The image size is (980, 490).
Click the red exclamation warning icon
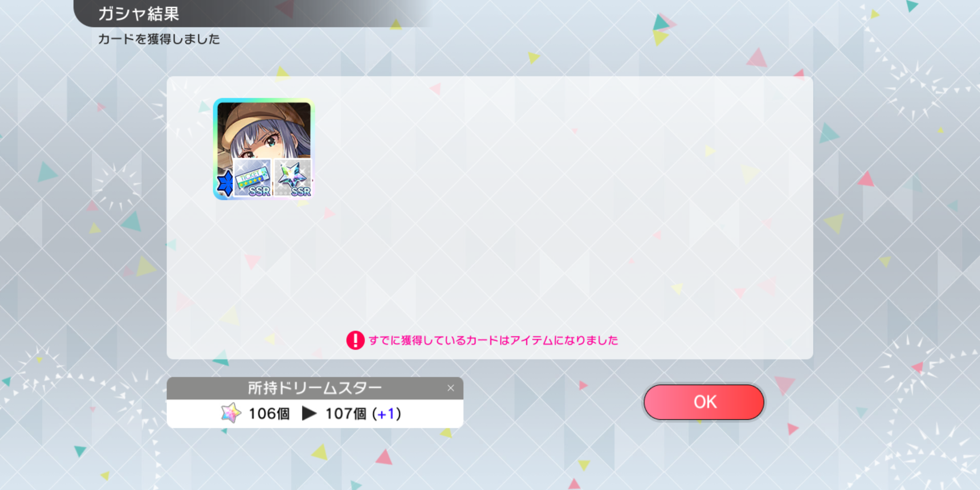click(355, 340)
